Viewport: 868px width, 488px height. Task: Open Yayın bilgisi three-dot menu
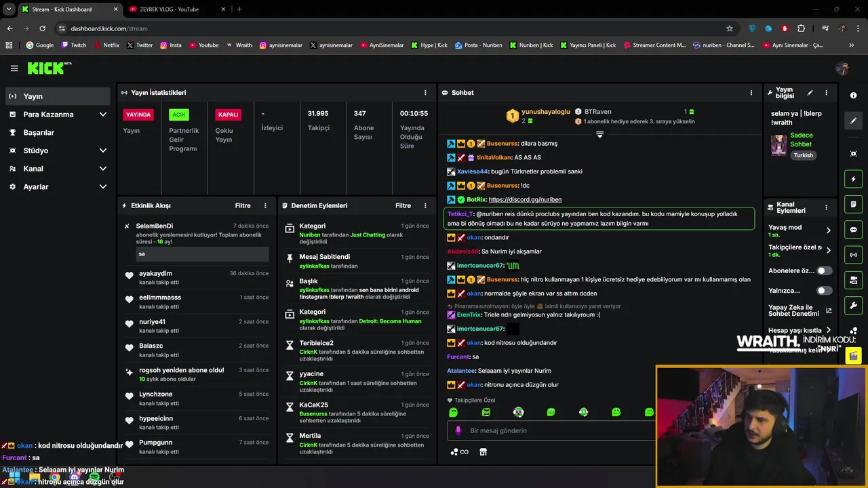coord(826,93)
